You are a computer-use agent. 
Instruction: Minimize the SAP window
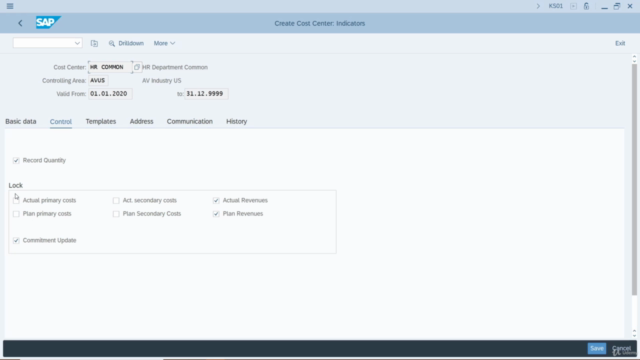pos(604,7)
